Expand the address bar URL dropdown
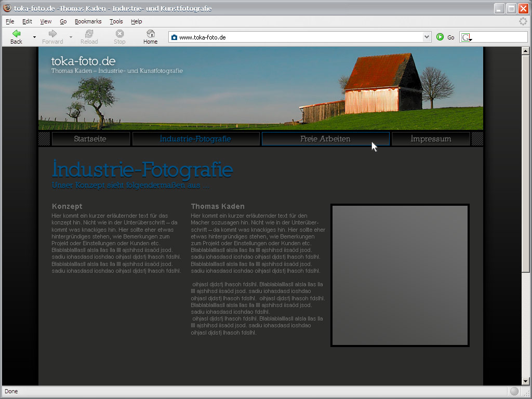 click(427, 37)
